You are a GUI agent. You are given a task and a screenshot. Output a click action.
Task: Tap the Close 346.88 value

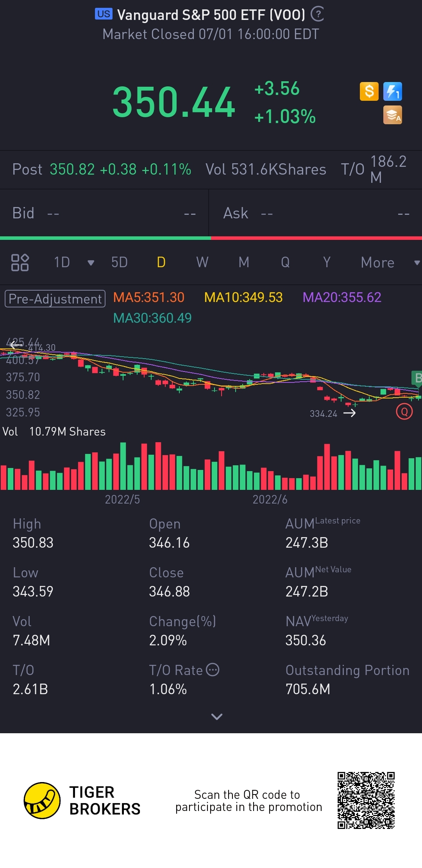coord(169,591)
